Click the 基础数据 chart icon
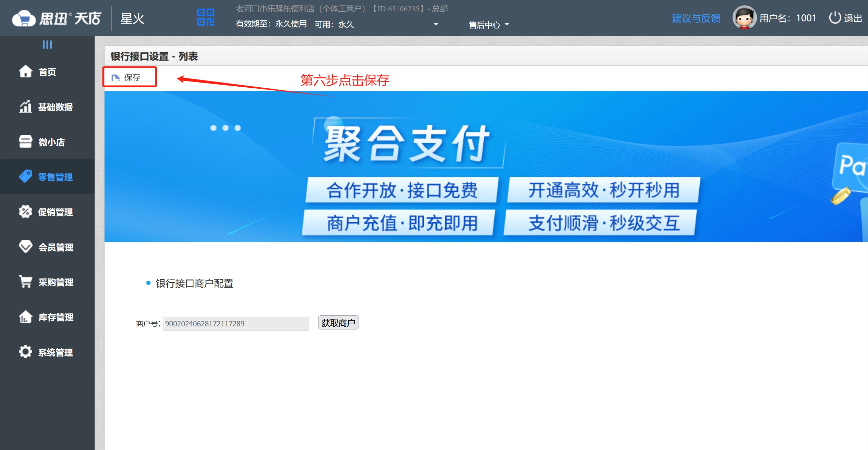 tap(26, 107)
